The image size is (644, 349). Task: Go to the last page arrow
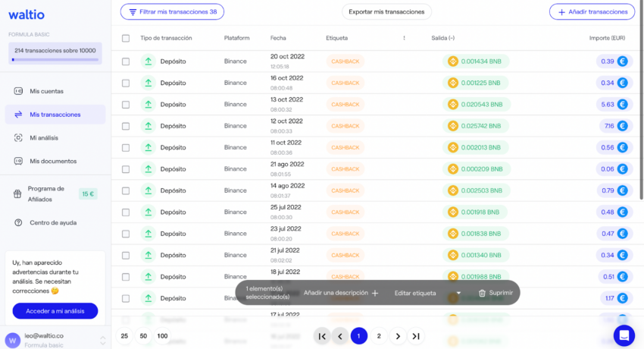tap(416, 336)
